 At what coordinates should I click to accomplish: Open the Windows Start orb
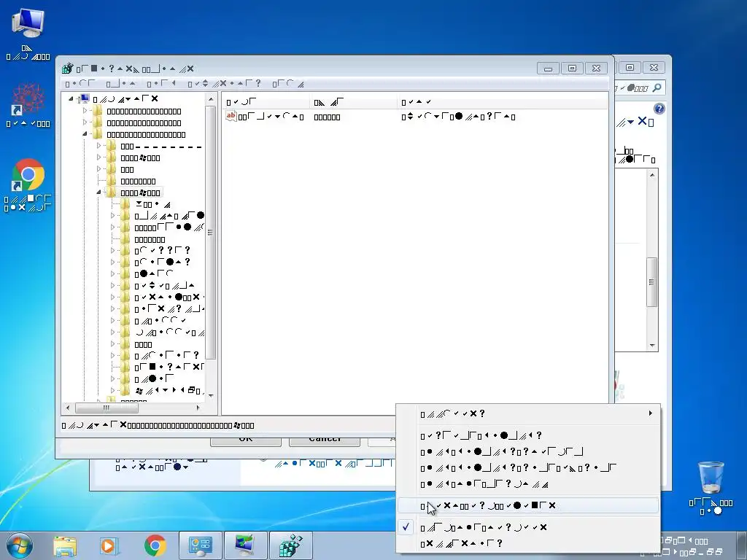[x=20, y=545]
